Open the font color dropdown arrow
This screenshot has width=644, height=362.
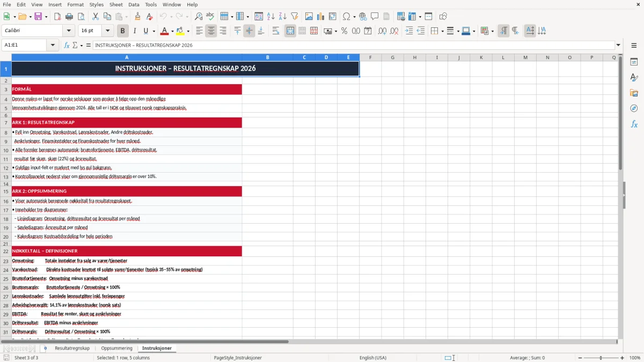172,31
